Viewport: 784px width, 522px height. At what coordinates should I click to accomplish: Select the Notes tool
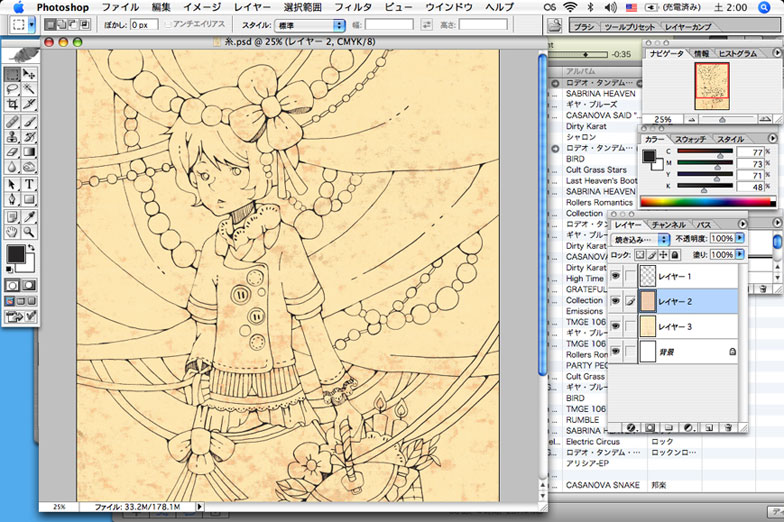pyautogui.click(x=12, y=217)
